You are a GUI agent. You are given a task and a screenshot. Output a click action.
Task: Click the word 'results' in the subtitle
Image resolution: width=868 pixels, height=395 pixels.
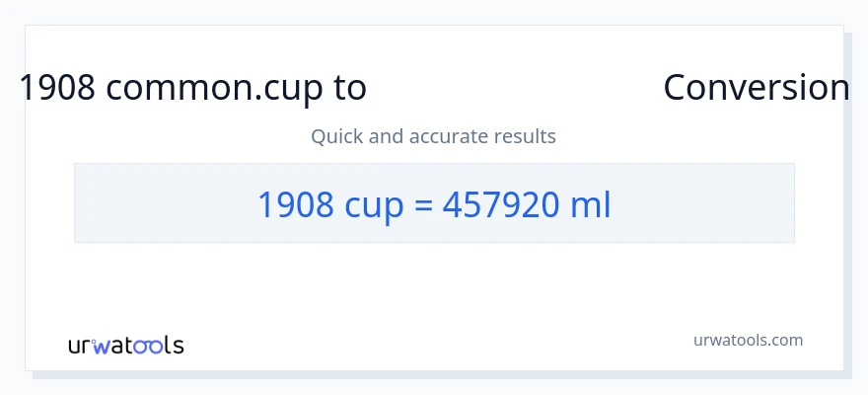point(526,136)
